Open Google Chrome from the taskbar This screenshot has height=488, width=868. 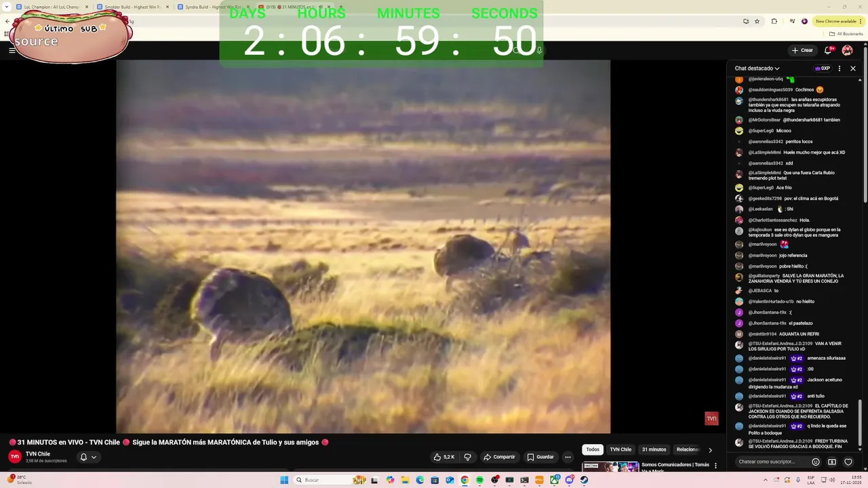coord(465,480)
